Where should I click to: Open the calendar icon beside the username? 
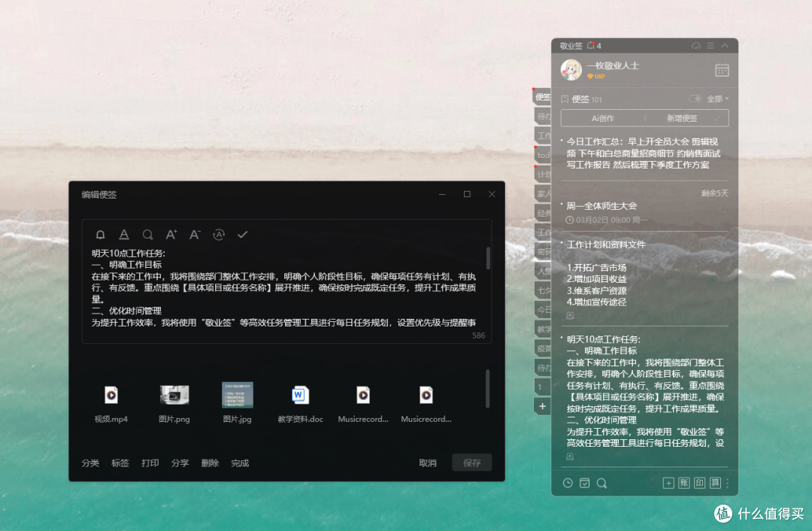(x=722, y=70)
